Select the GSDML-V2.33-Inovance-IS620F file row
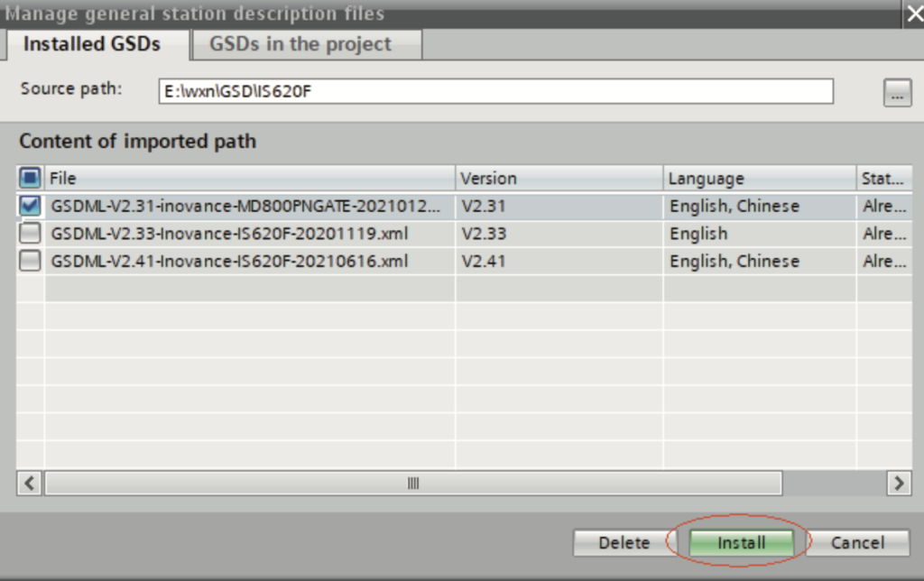This screenshot has height=581, width=924. [230, 234]
